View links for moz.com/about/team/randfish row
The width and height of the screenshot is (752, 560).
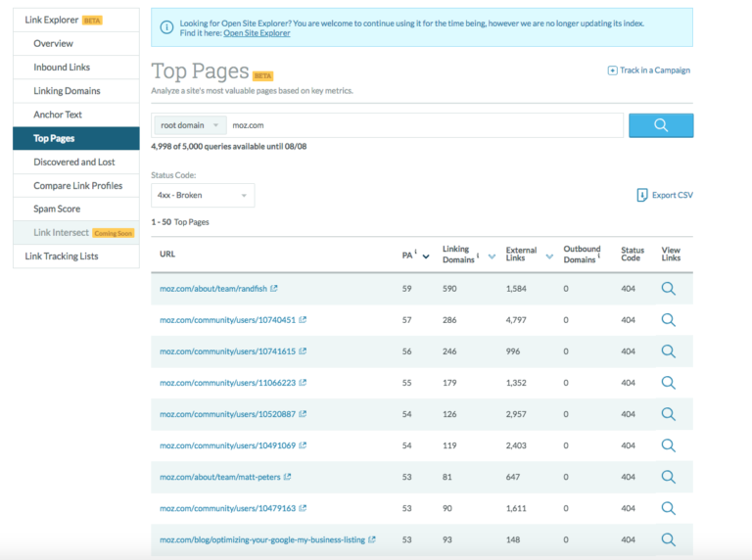click(x=668, y=289)
